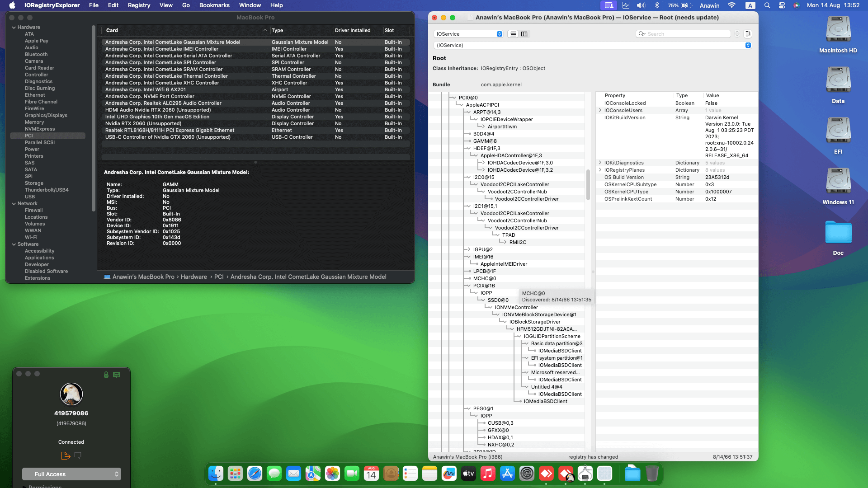This screenshot has width=868, height=488.
Task: Switch to outline list view
Action: 513,34
